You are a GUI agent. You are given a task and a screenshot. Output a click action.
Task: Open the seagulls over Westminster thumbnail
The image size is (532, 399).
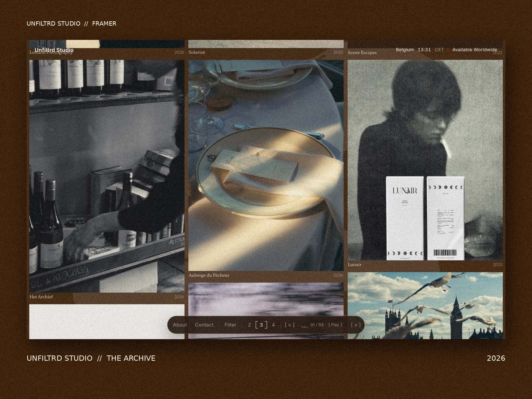point(425,306)
